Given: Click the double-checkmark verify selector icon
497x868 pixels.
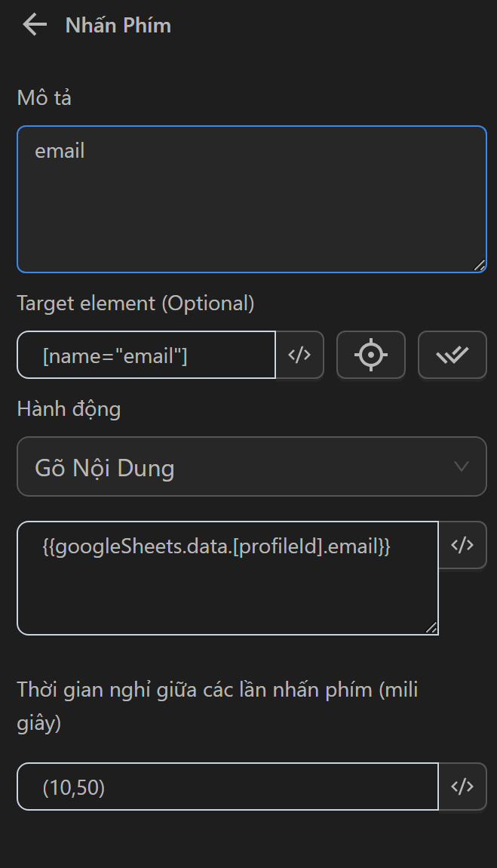Looking at the screenshot, I should (453, 355).
